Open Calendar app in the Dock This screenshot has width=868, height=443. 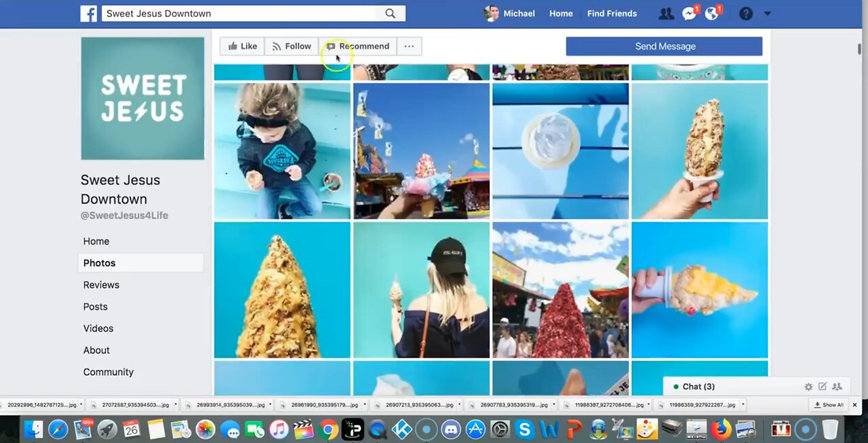click(x=132, y=429)
